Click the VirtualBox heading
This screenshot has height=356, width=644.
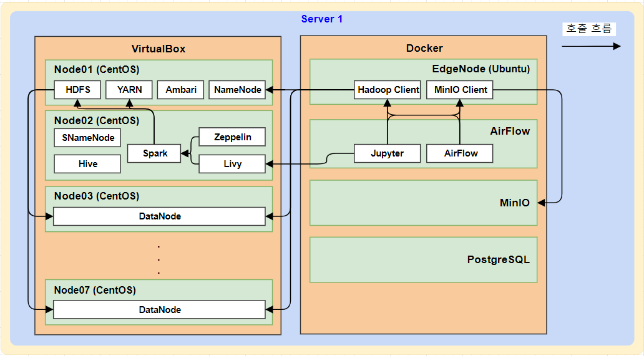pos(159,49)
